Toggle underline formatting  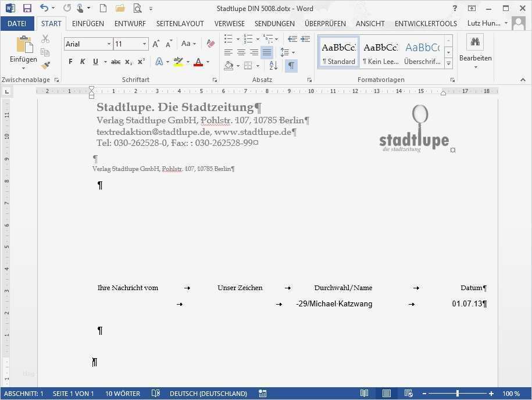(95, 61)
